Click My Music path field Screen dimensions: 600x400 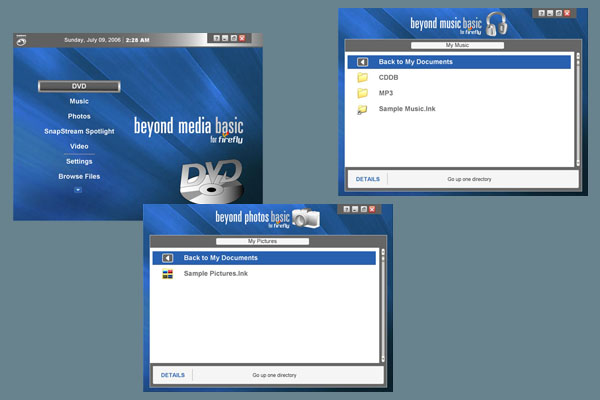point(457,45)
